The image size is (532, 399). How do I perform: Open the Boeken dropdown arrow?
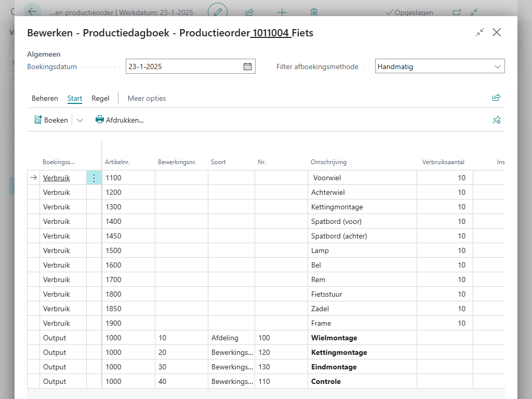coord(79,120)
